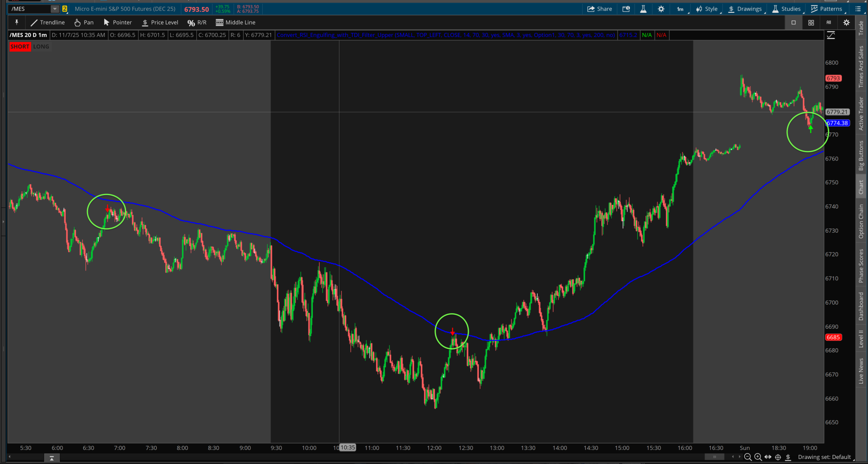Open the 1m timeframe dropdown

coord(680,8)
